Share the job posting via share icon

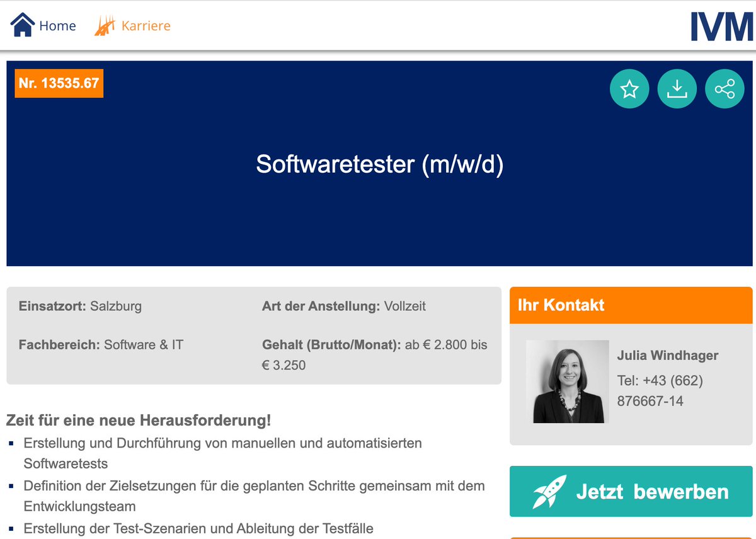click(x=725, y=89)
